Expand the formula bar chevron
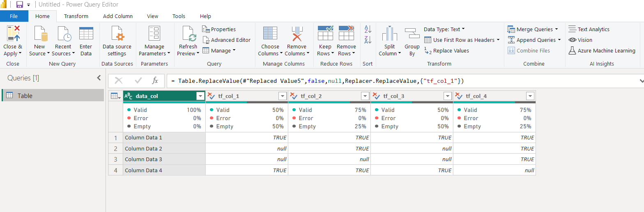 (641, 81)
